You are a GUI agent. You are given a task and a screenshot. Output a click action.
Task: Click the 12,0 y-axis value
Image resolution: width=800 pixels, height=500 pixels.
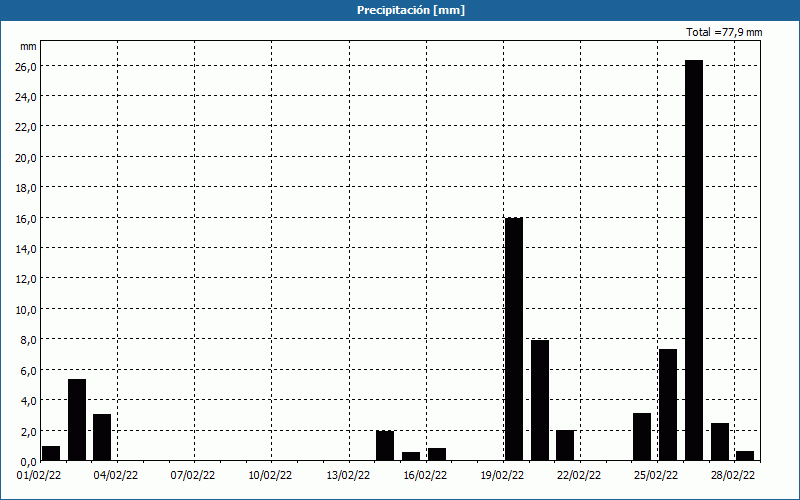point(26,279)
